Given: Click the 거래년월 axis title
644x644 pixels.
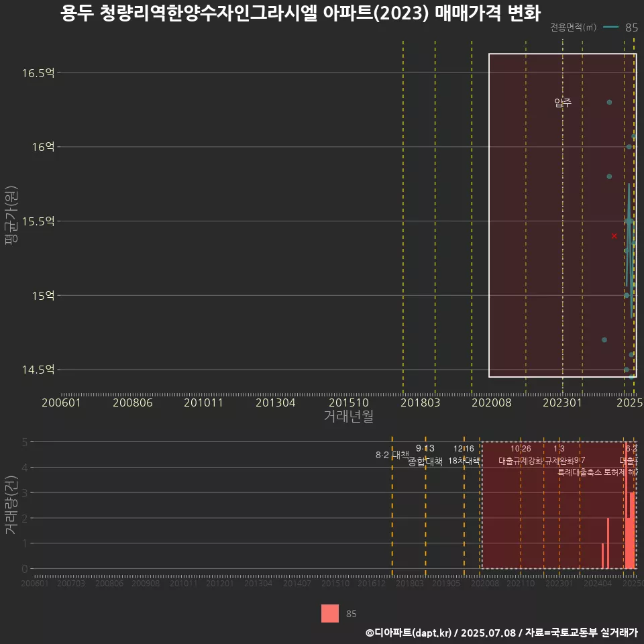Looking at the screenshot, I should coord(349,416).
